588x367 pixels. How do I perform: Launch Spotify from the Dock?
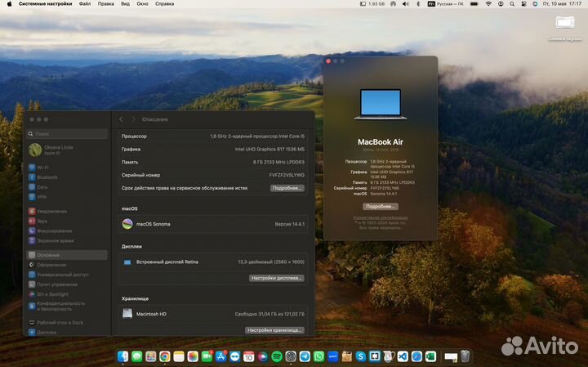[277, 356]
